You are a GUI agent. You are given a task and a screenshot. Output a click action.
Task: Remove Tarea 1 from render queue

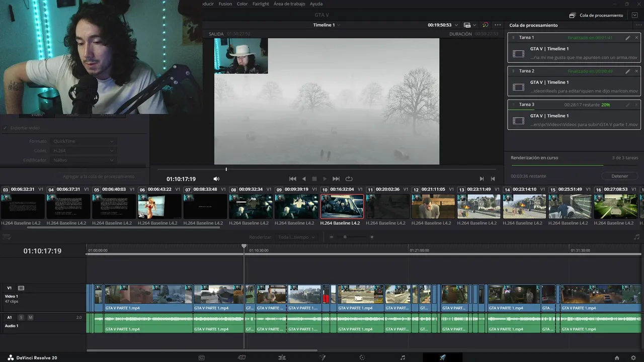click(x=636, y=38)
